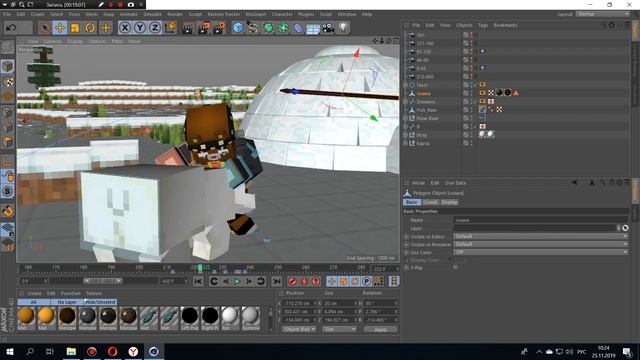Screen dimensions: 640x360
Task: Toggle the X axis lock
Action: coord(124,28)
